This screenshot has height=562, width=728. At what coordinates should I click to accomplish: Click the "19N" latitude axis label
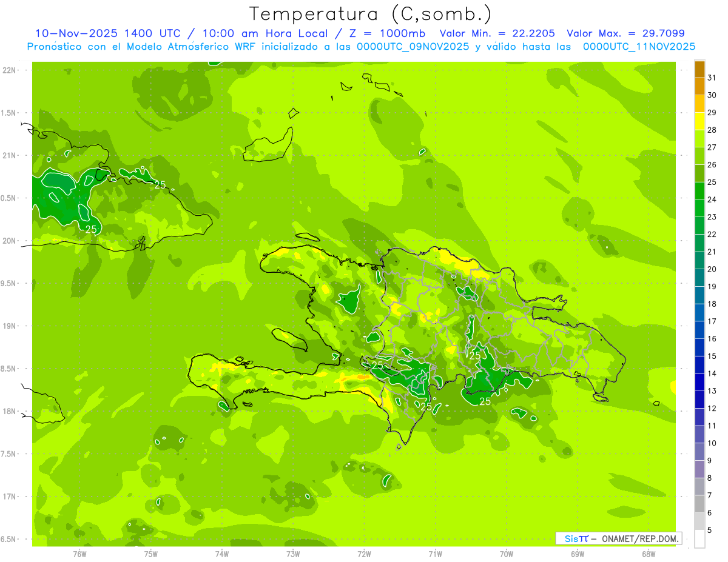pos(8,326)
